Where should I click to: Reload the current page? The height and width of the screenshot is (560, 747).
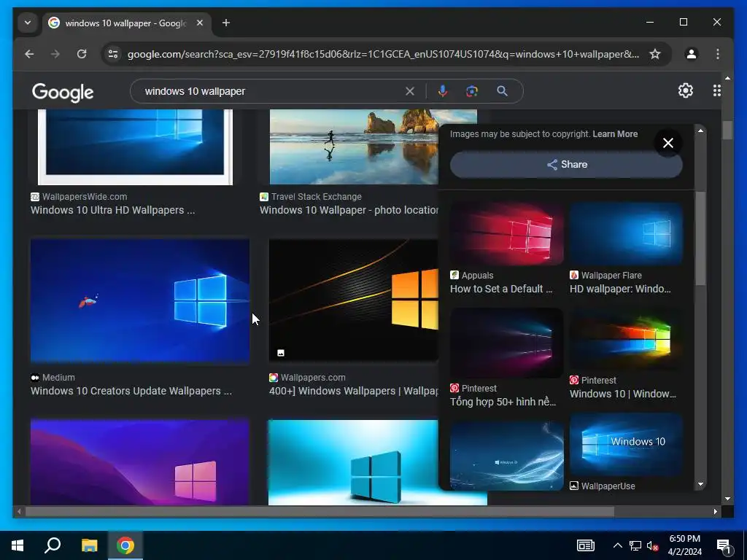pos(82,54)
